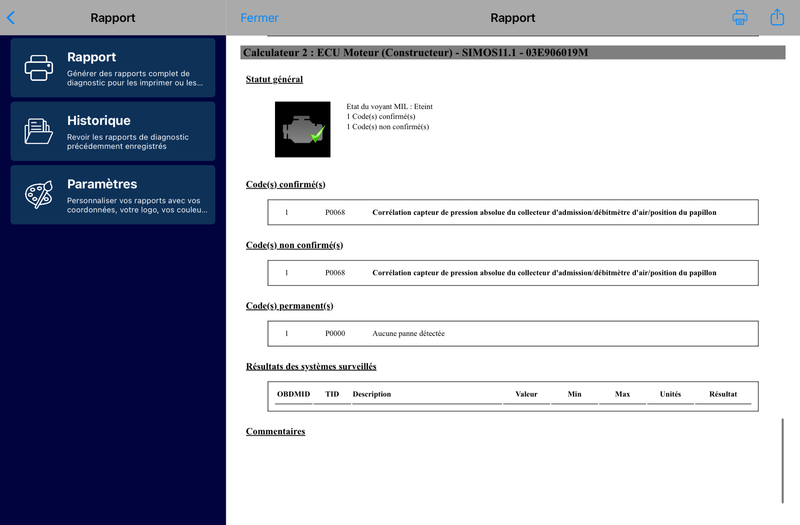Click the Paramètres paint palette icon
Screen dimensions: 800x525
(39, 195)
